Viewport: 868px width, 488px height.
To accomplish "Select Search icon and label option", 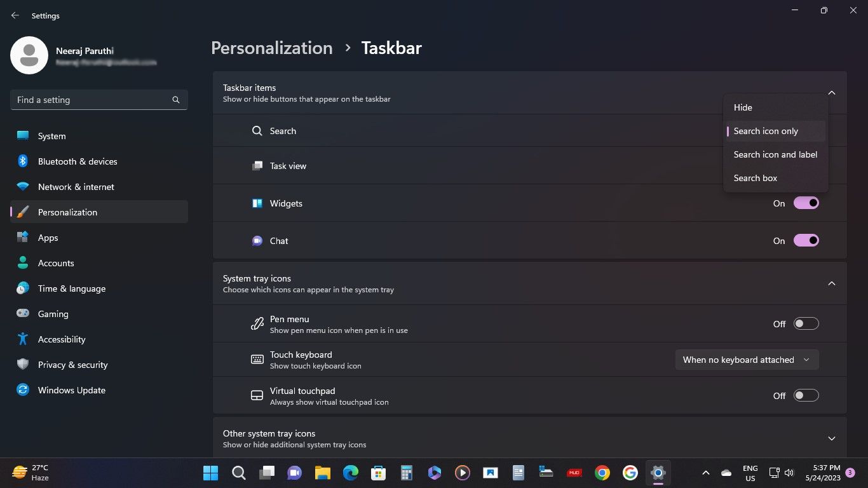I will pyautogui.click(x=775, y=154).
